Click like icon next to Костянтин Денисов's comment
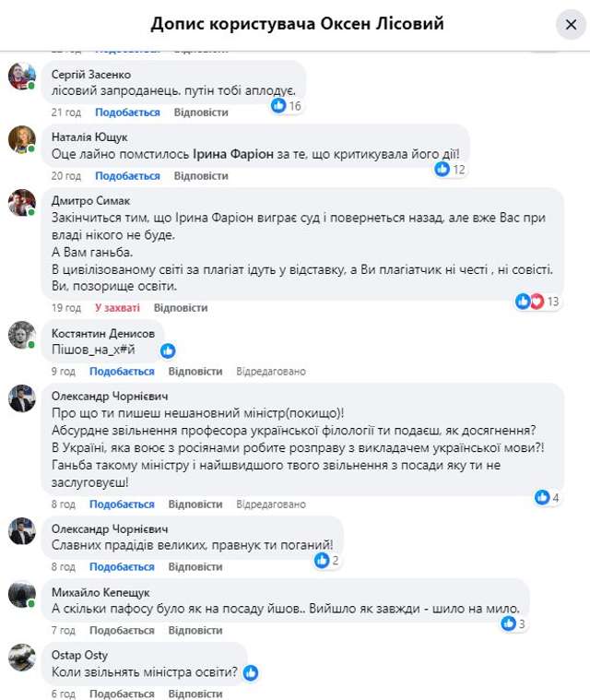Viewport: 590px width, 700px height. coord(168,350)
